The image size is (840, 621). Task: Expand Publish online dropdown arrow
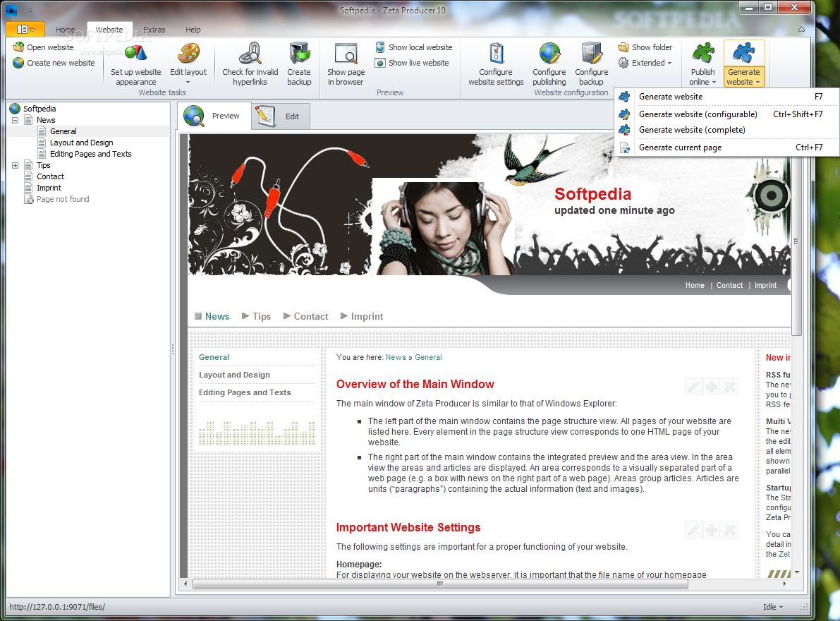[x=714, y=83]
